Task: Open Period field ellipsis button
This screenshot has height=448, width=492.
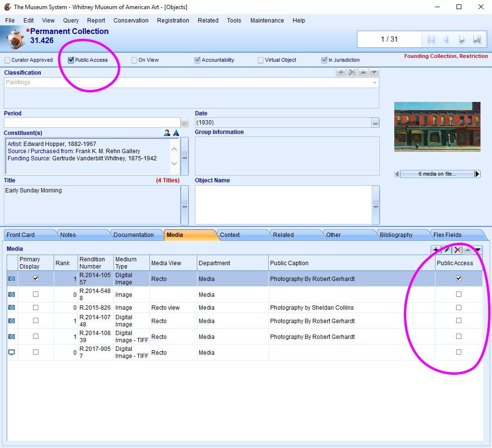Action: 184,123
